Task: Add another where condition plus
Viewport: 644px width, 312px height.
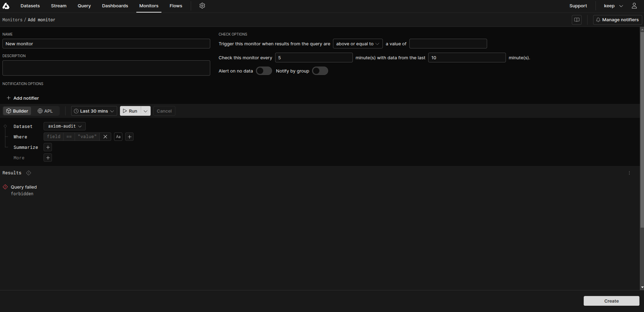Action: click(x=129, y=137)
